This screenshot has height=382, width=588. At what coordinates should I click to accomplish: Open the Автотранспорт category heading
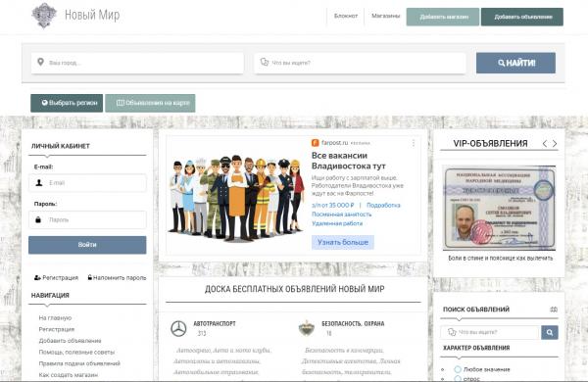point(215,323)
